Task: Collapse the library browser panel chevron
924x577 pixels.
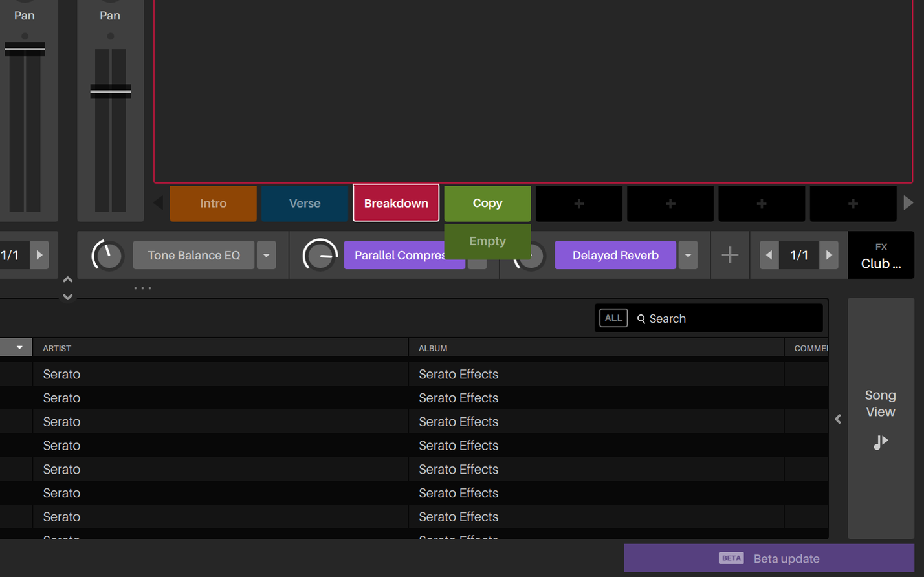Action: (837, 419)
